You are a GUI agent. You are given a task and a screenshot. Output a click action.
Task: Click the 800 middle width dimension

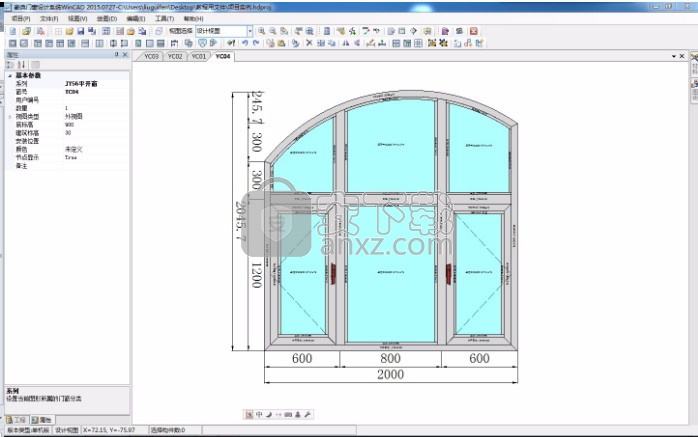point(390,358)
